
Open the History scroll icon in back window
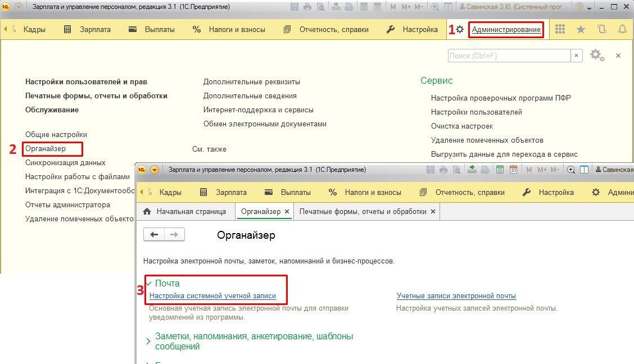coord(601,29)
